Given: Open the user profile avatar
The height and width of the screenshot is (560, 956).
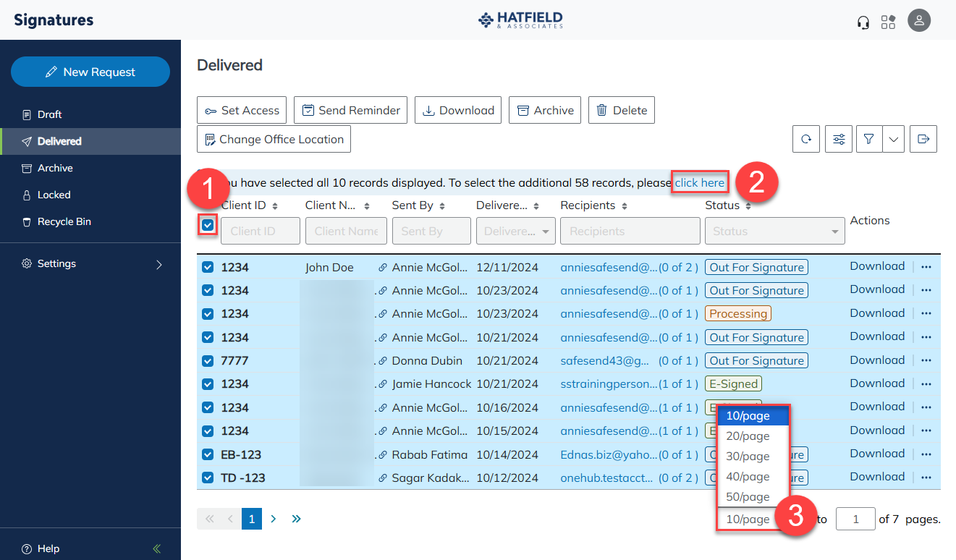Looking at the screenshot, I should (x=919, y=20).
